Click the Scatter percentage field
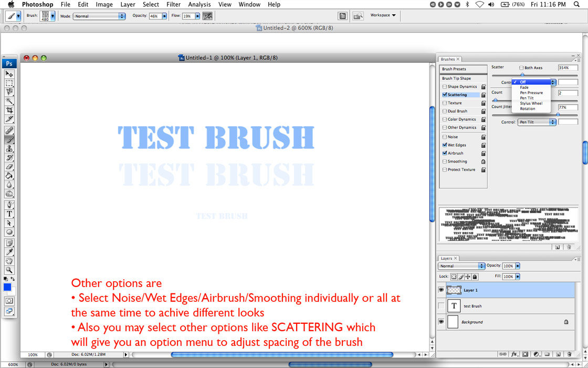 point(568,68)
